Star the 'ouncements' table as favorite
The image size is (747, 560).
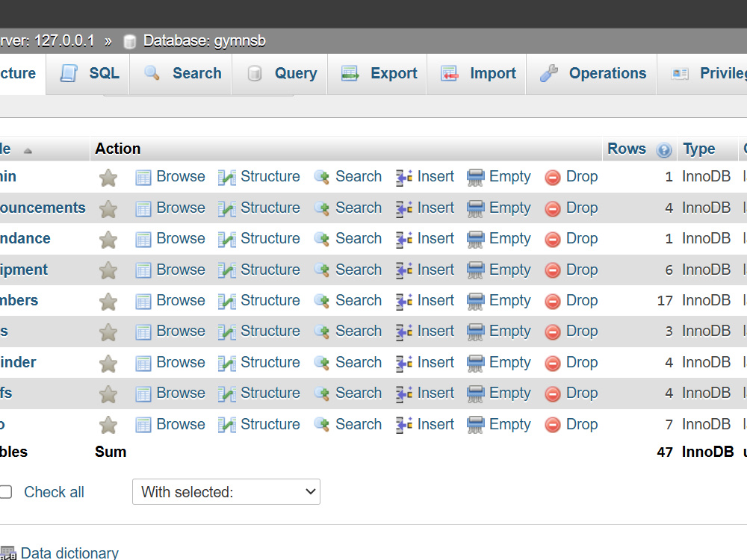(108, 209)
